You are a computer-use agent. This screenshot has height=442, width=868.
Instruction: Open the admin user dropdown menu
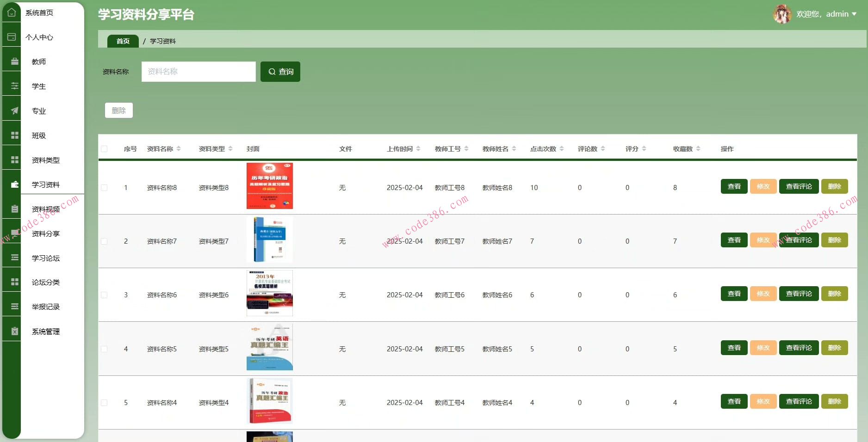point(854,14)
